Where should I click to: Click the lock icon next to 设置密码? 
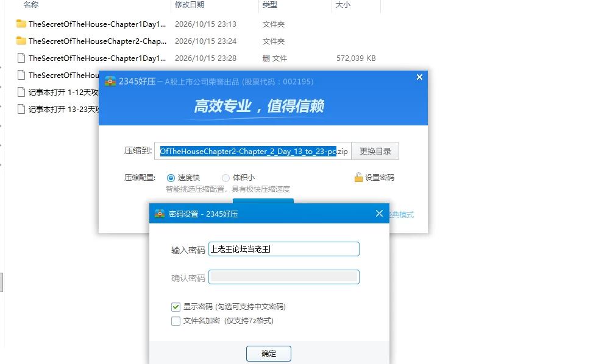pos(358,177)
